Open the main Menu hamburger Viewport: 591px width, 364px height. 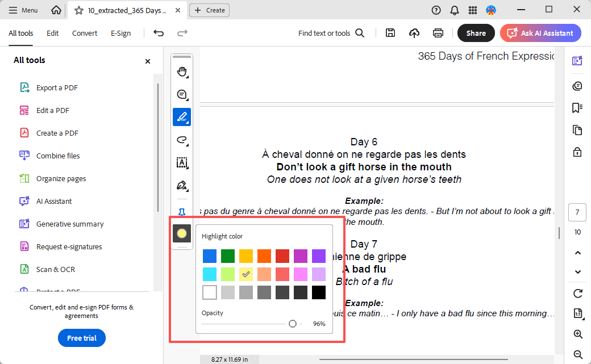pyautogui.click(x=23, y=10)
